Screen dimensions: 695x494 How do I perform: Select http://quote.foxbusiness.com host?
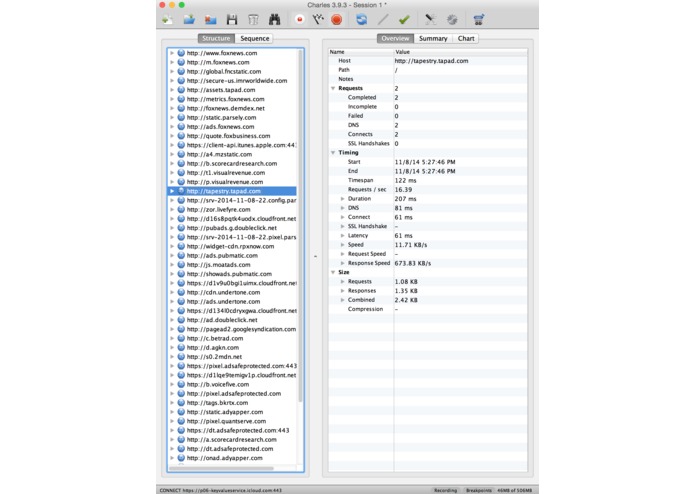228,136
